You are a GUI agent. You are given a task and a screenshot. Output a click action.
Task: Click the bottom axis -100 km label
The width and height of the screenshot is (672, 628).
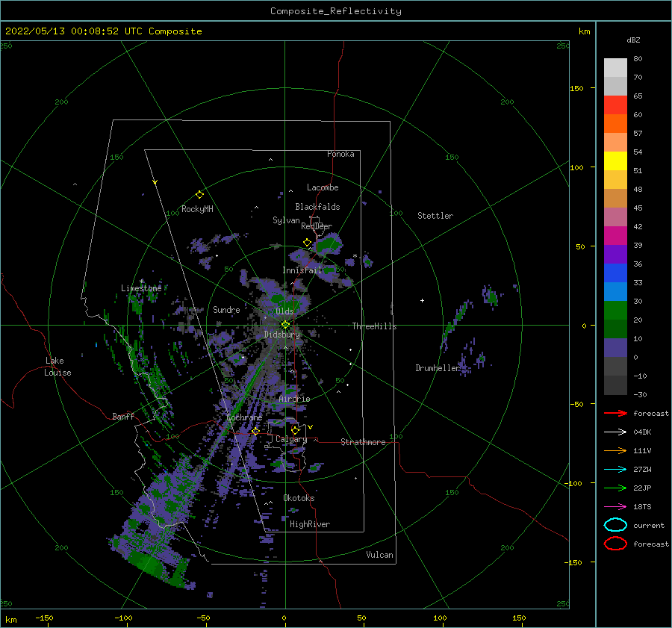point(123,618)
